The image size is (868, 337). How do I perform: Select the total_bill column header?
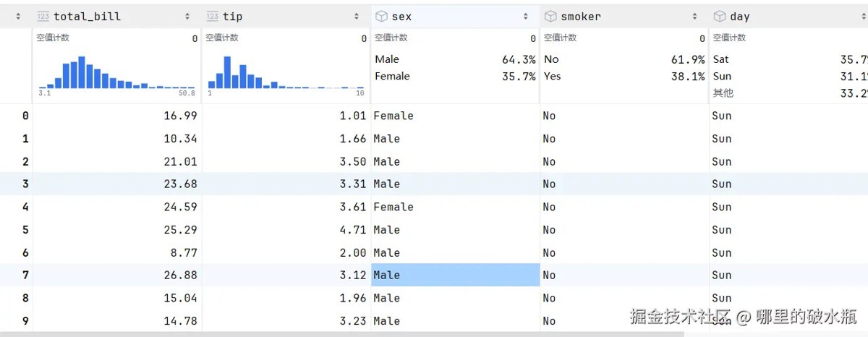point(87,17)
